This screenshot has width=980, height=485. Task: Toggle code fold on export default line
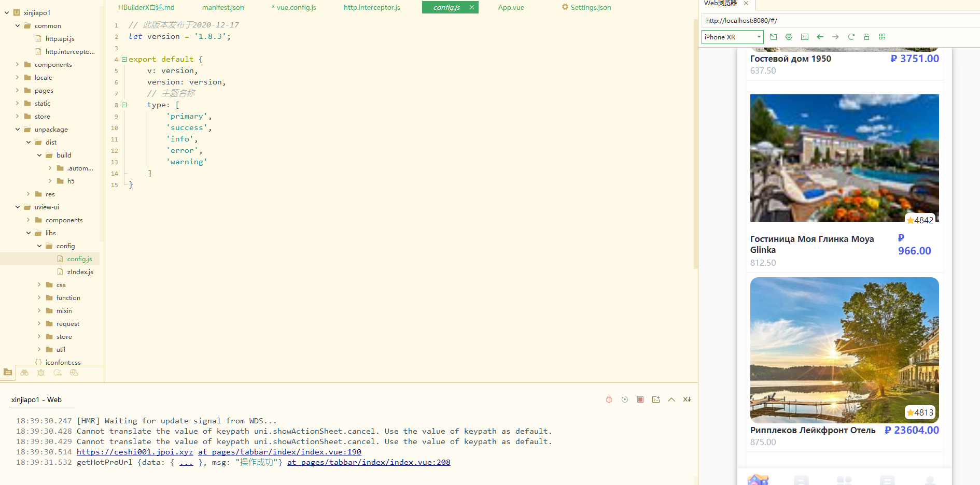pyautogui.click(x=124, y=60)
